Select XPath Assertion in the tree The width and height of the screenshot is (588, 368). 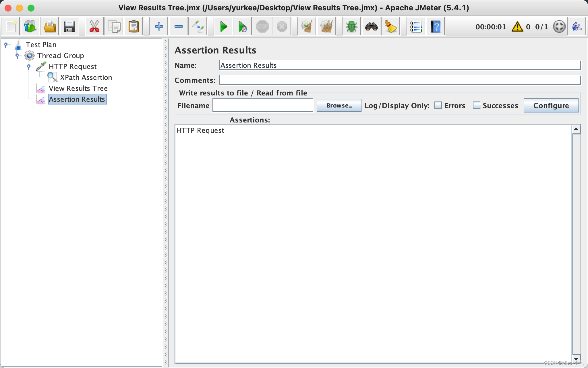(x=86, y=77)
